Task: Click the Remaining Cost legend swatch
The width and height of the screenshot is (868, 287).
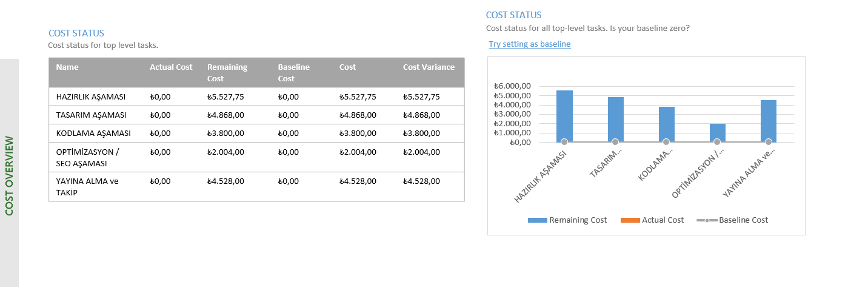Action: pos(537,220)
